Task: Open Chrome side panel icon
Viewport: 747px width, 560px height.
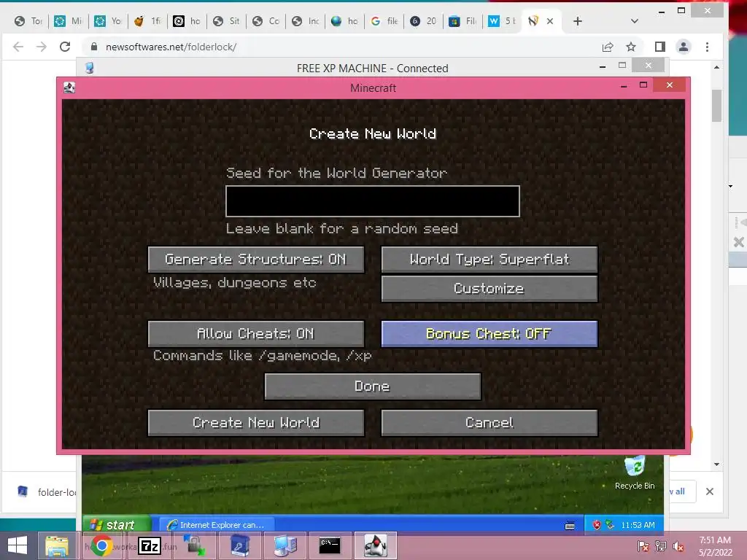Action: (x=659, y=47)
